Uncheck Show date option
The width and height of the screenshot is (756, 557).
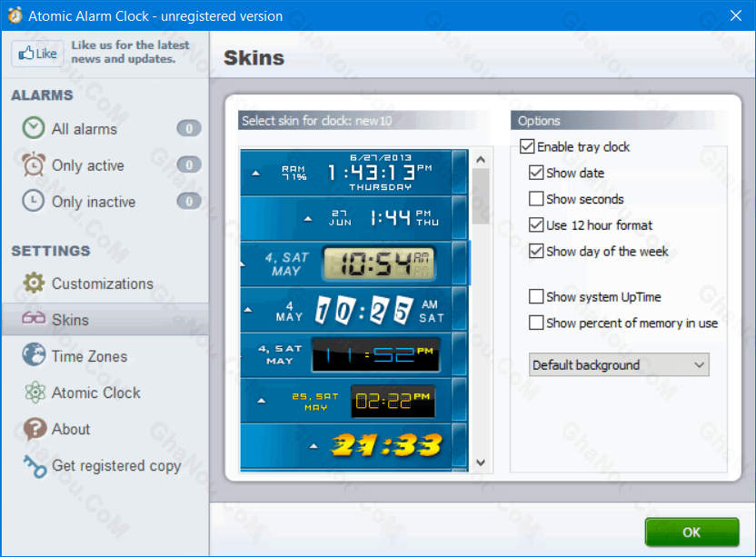[536, 173]
